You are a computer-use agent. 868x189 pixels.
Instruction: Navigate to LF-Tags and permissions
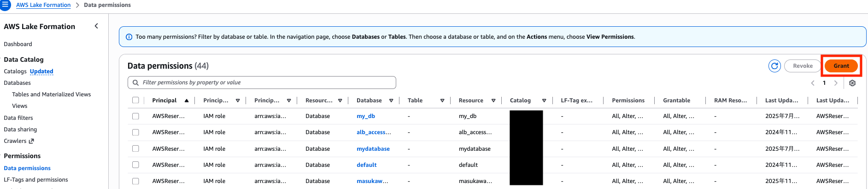(36, 180)
